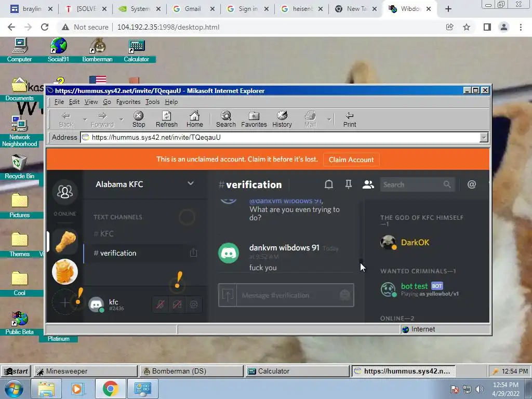This screenshot has height=399, width=532.
Task: Open the Recycle Bin
Action: tap(19, 167)
